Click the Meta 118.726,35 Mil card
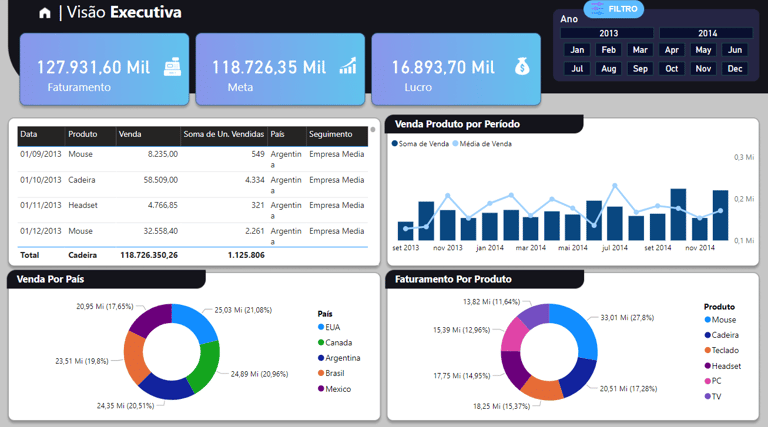This screenshot has width=768, height=427. click(280, 69)
